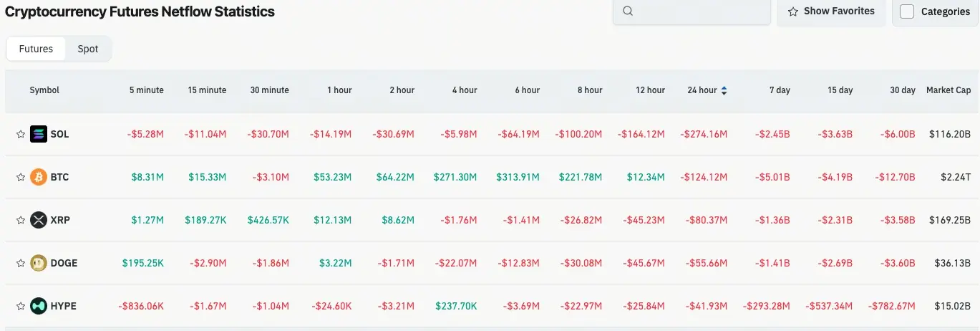Open the XRP symbol link
Screen dimensions: 980x331
(60, 220)
